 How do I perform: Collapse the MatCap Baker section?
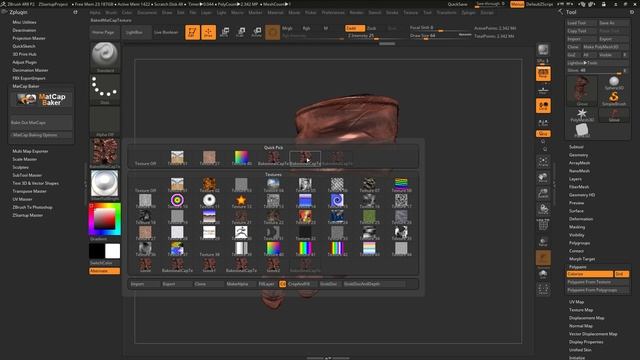point(26,86)
